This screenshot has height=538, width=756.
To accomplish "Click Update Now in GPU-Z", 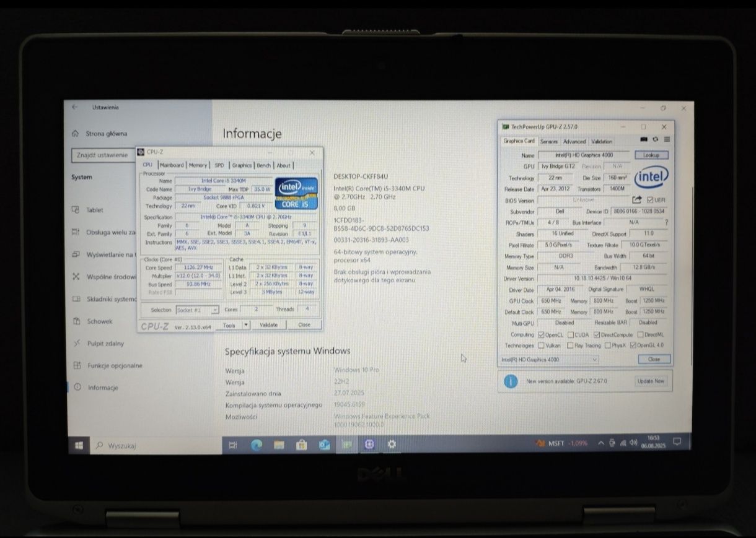I will (x=651, y=381).
